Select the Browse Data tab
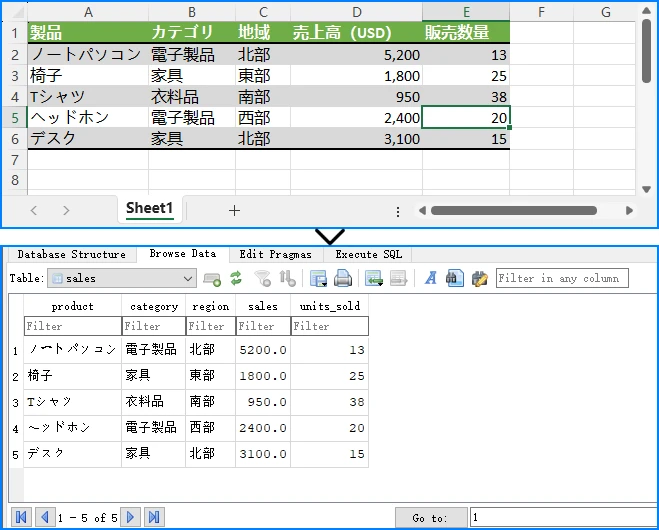Image resolution: width=659 pixels, height=530 pixels. 183,254
